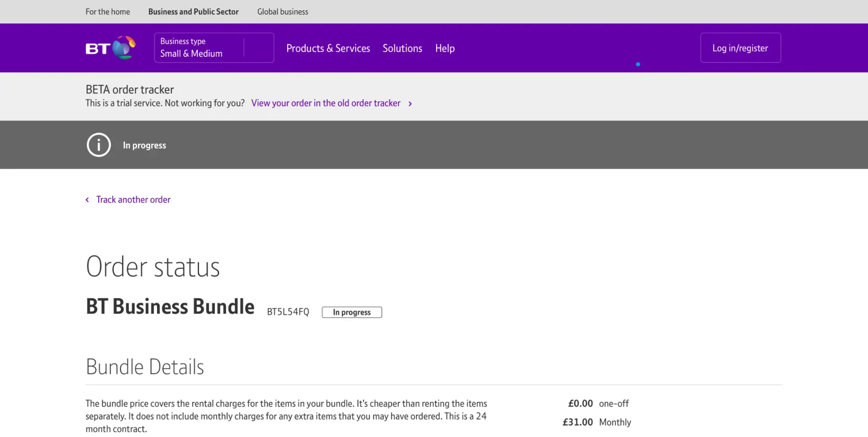Click the In progress status badge
The height and width of the screenshot is (437, 868).
(352, 312)
